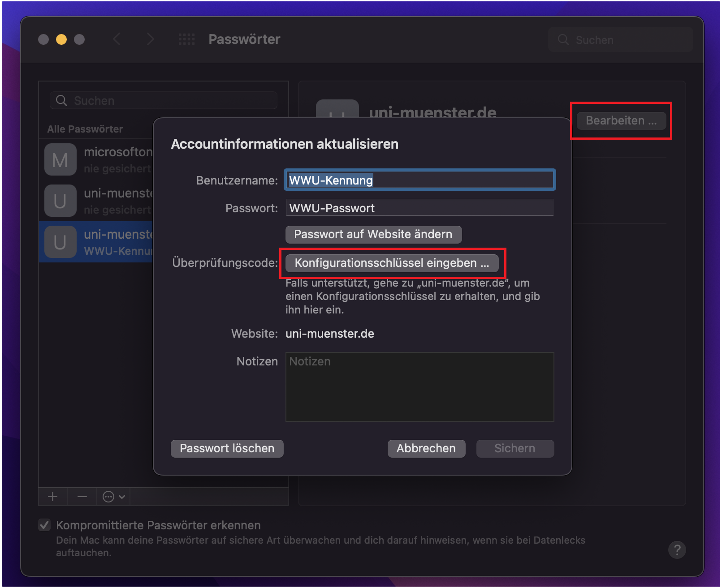The width and height of the screenshot is (722, 588).
Task: Click the Abbrechen button
Action: (426, 448)
